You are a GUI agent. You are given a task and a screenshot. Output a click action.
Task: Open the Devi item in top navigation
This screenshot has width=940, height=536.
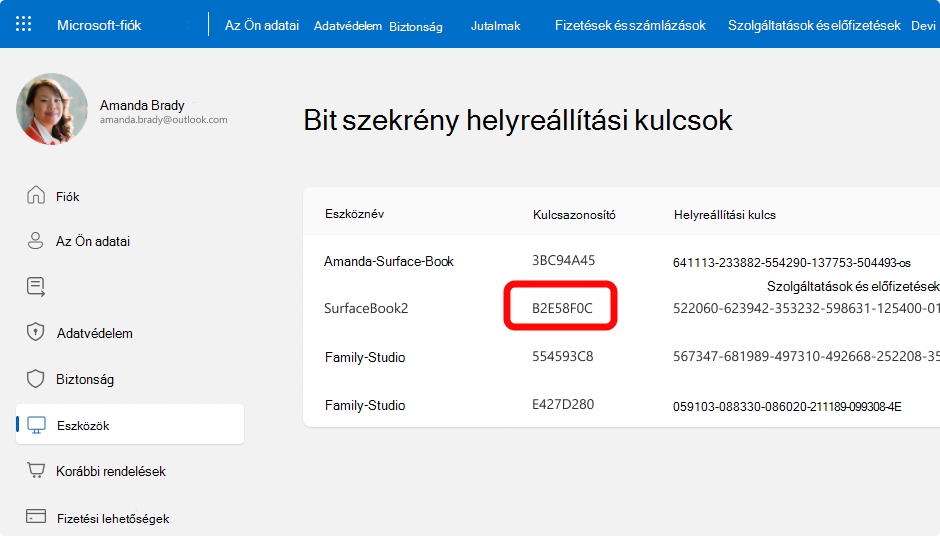923,26
